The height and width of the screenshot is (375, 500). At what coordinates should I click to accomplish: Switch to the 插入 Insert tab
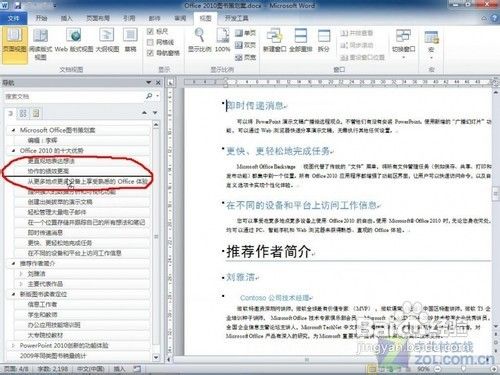[x=66, y=18]
